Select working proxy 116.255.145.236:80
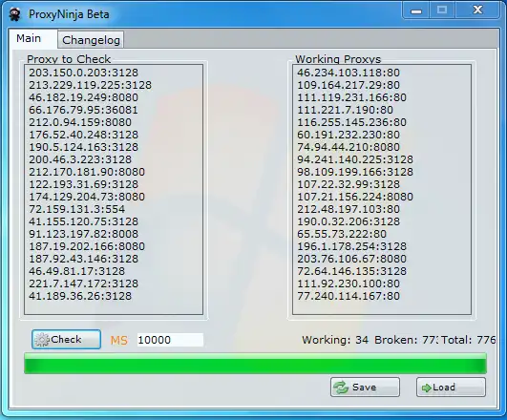507x420 pixels. tap(351, 122)
